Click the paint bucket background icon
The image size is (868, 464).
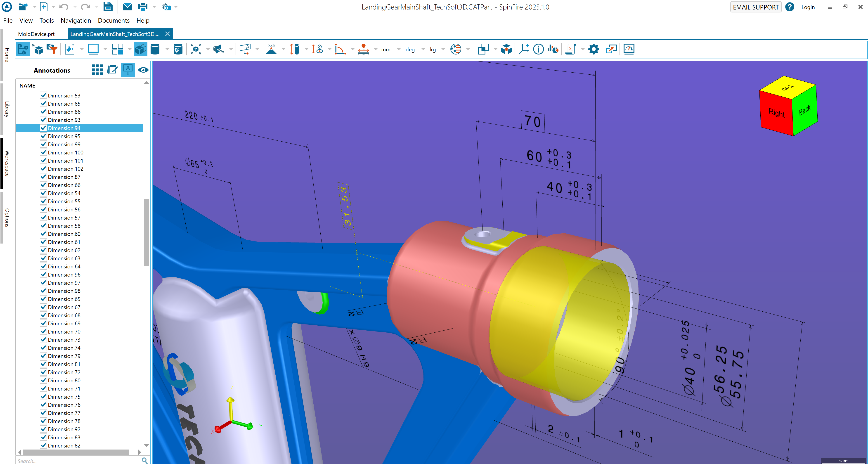(70, 49)
